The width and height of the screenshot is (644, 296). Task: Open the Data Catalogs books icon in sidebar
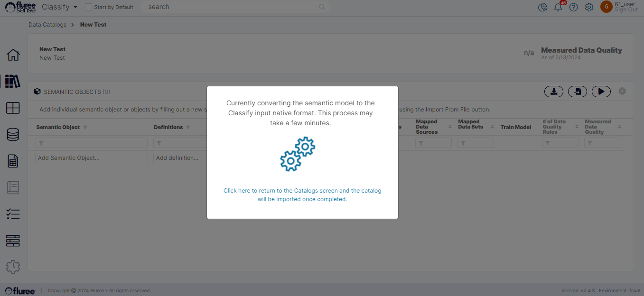tap(13, 82)
